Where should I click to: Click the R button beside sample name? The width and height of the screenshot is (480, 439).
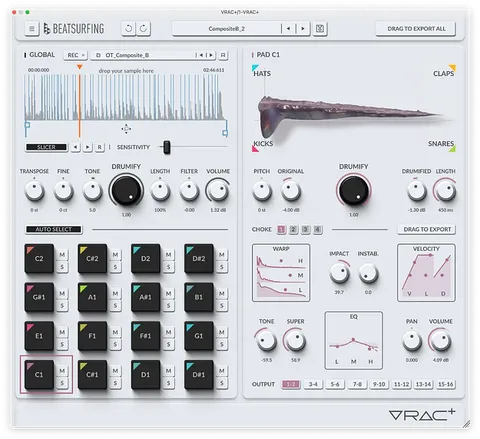tap(223, 55)
